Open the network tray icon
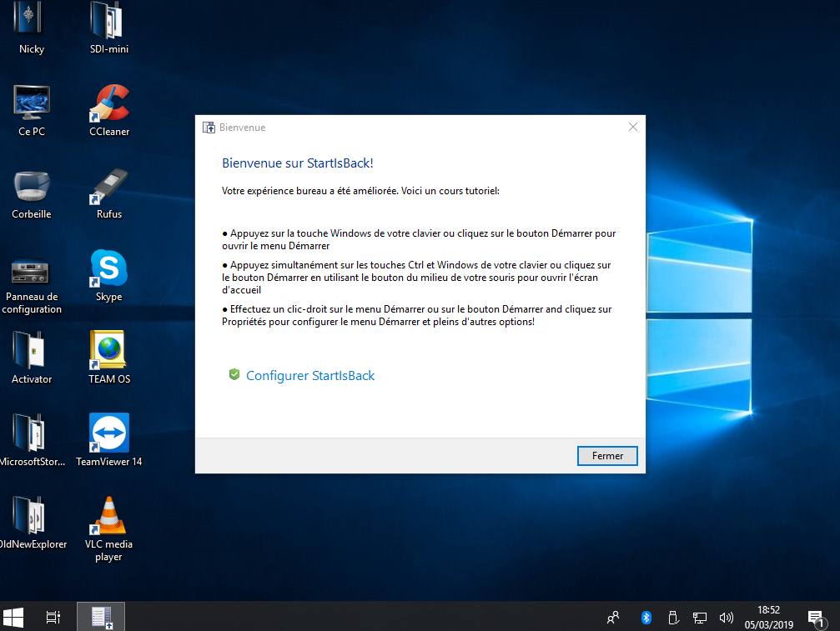Screen dimensions: 840x631 (x=700, y=618)
